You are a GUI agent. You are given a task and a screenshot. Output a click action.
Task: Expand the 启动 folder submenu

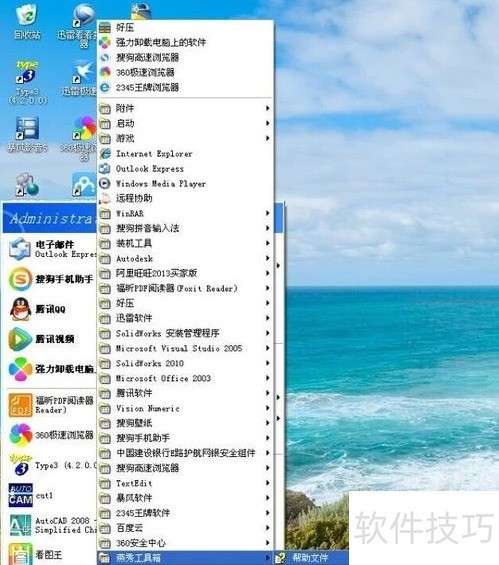(185, 124)
